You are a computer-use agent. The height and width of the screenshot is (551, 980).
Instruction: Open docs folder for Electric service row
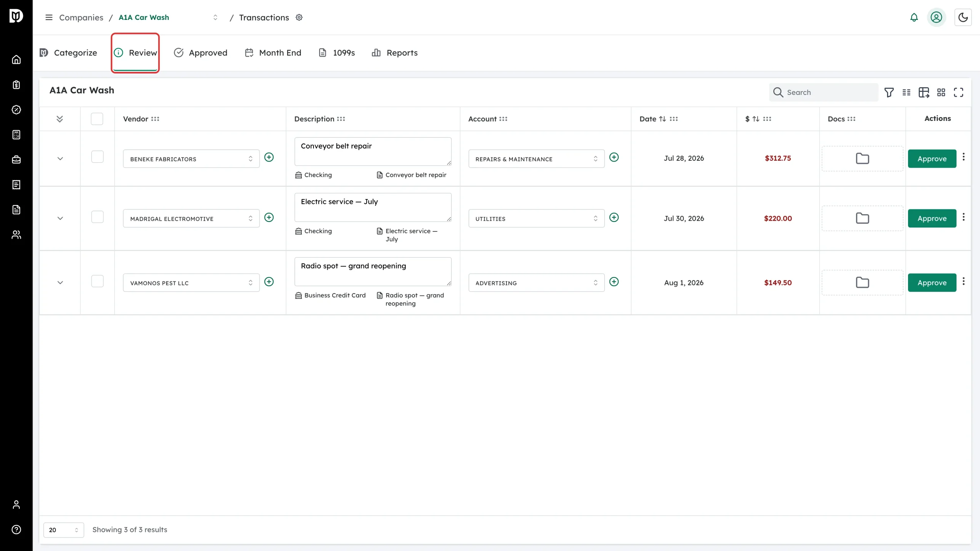862,218
